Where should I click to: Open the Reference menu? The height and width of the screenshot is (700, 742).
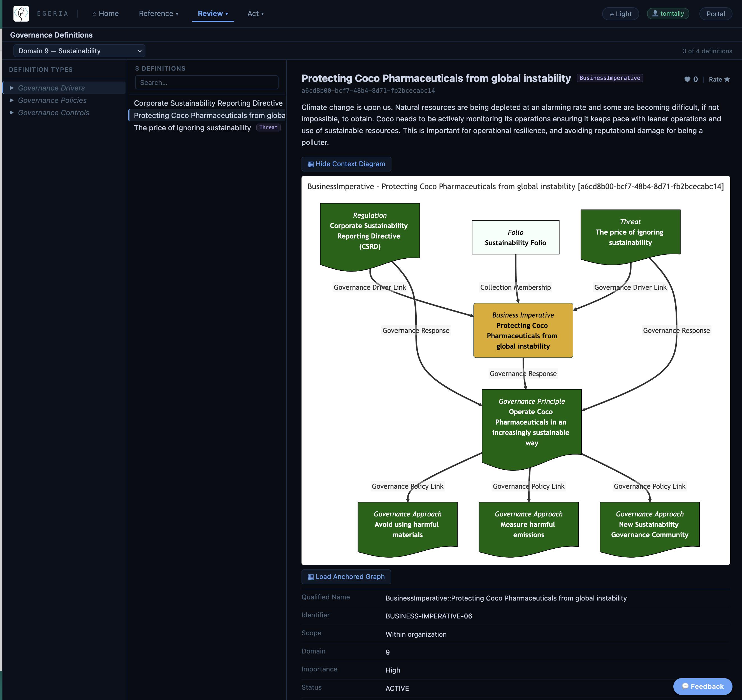(x=159, y=13)
